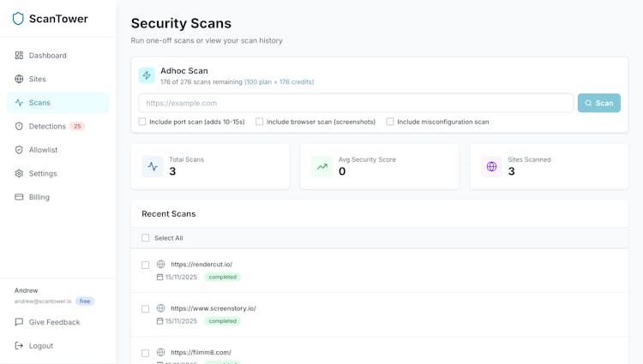
Task: Focus the URL input field
Action: (356, 103)
